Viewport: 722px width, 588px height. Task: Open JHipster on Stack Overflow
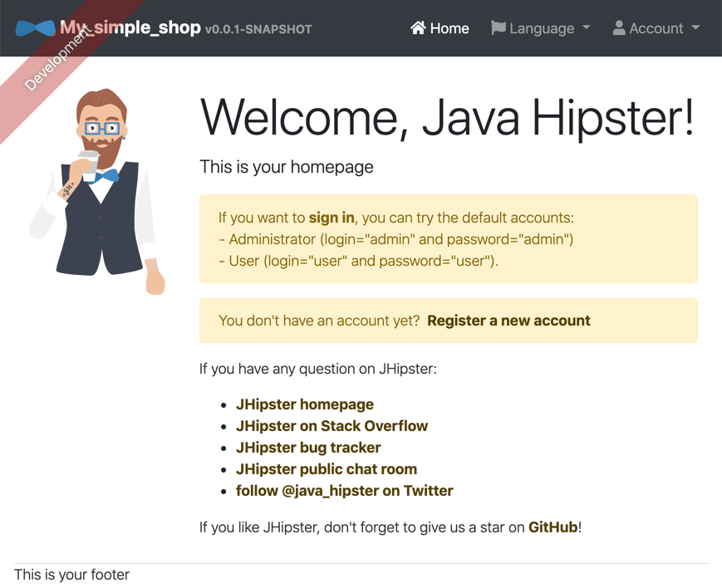pyautogui.click(x=332, y=426)
